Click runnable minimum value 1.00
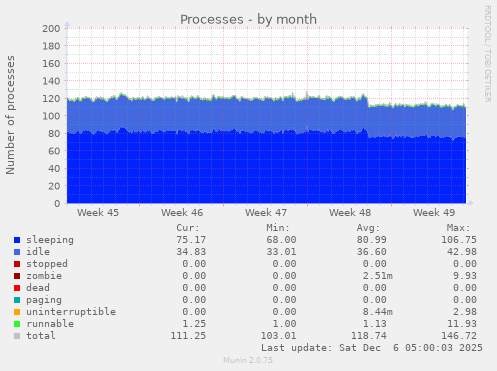 point(284,324)
